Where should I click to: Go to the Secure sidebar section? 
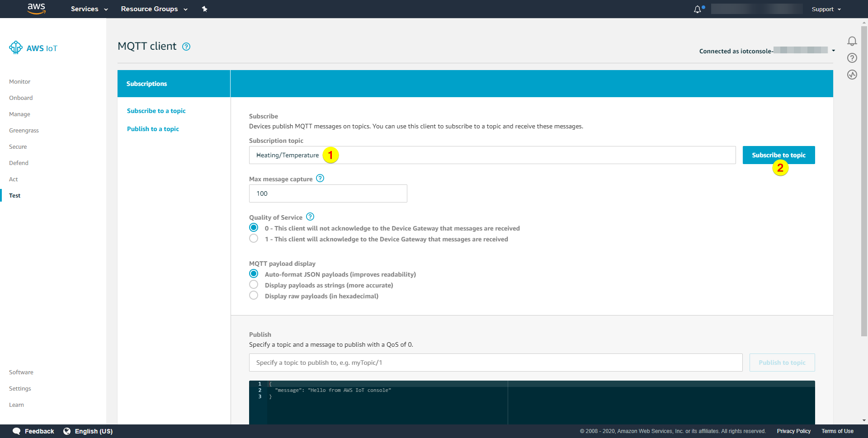pos(18,147)
